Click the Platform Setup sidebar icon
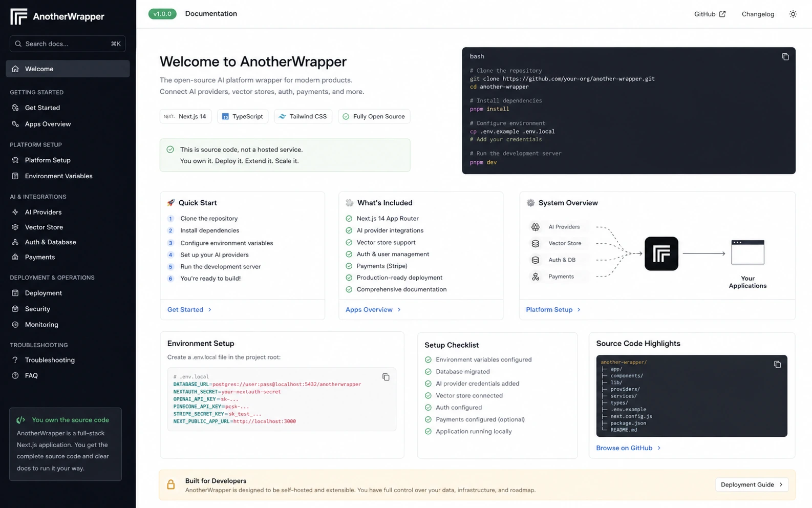Image resolution: width=812 pixels, height=508 pixels. click(x=15, y=160)
